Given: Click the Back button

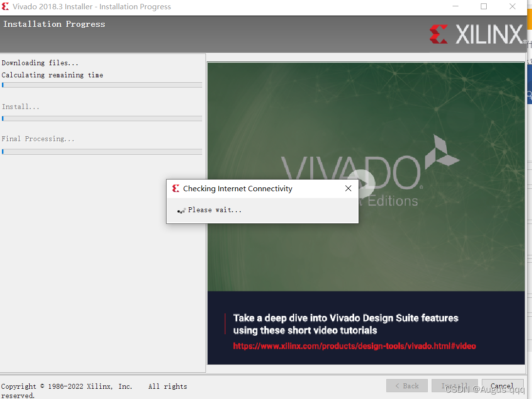Looking at the screenshot, I should (x=407, y=386).
